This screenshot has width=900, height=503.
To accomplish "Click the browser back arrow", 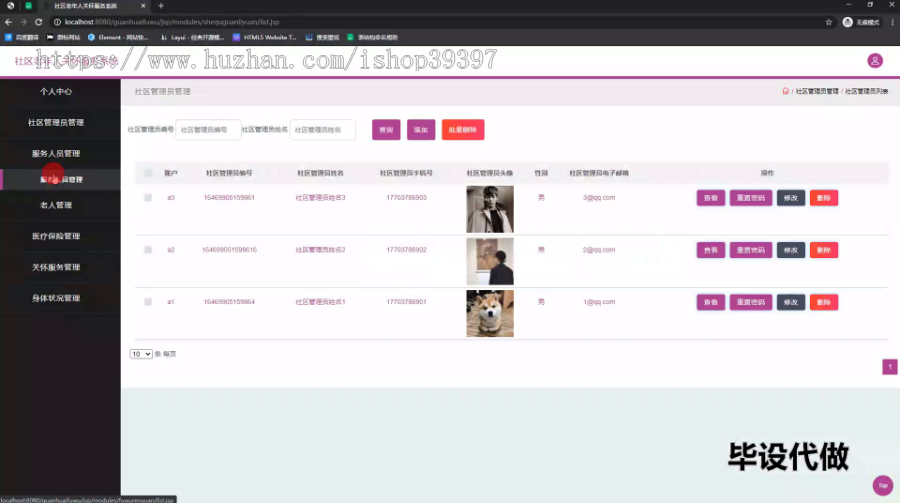I will pyautogui.click(x=8, y=22).
